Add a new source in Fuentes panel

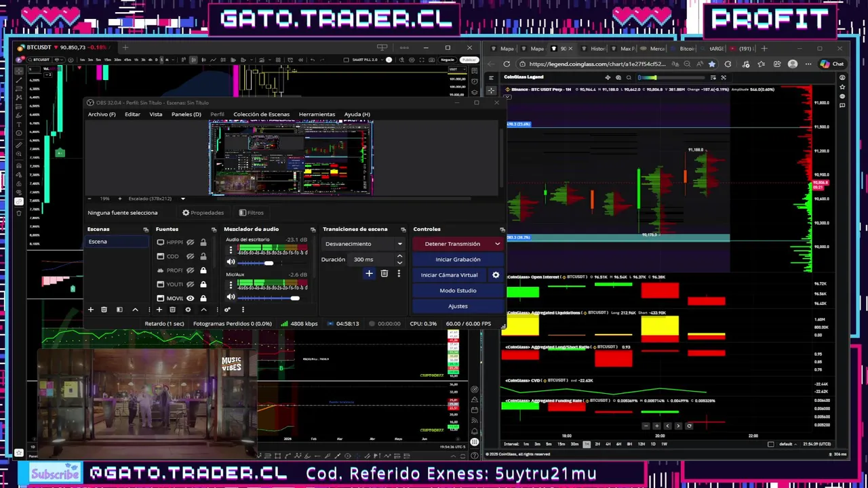coord(159,310)
